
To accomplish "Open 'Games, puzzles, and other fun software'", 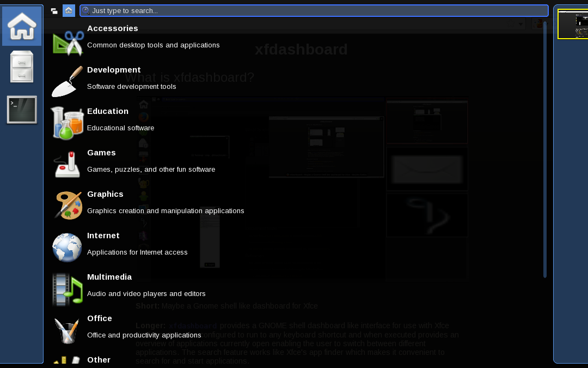I will pyautogui.click(x=151, y=170).
